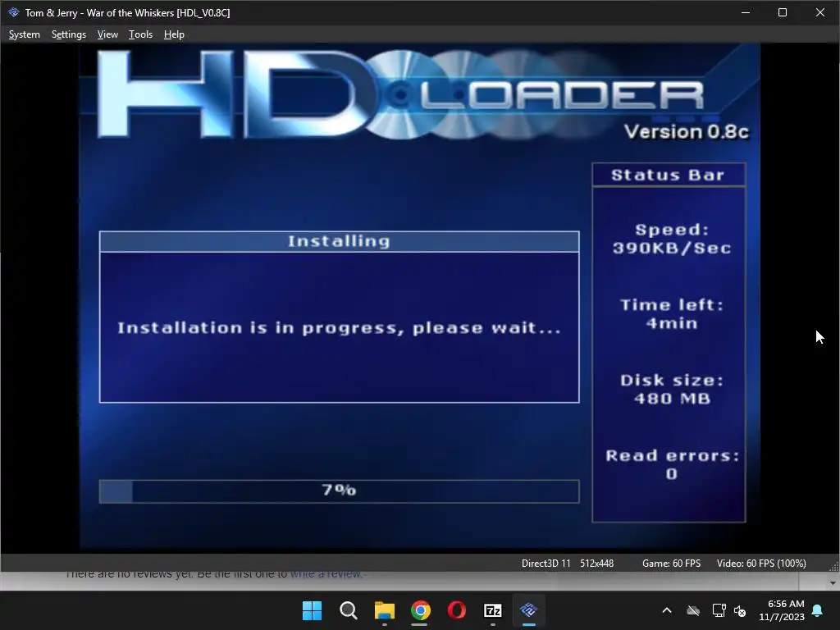The image size is (840, 630).
Task: Click the window resize grip corner
Action: tap(833, 567)
